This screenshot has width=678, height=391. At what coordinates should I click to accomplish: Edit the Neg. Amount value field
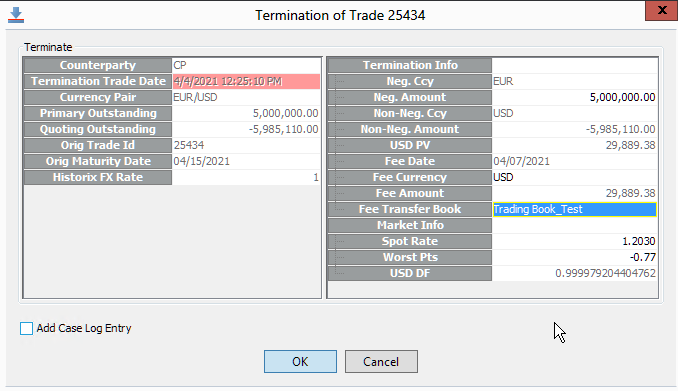[x=574, y=97]
